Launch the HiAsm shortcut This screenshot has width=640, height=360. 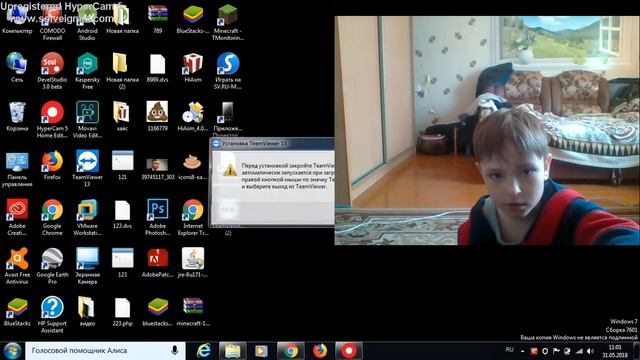(x=193, y=67)
